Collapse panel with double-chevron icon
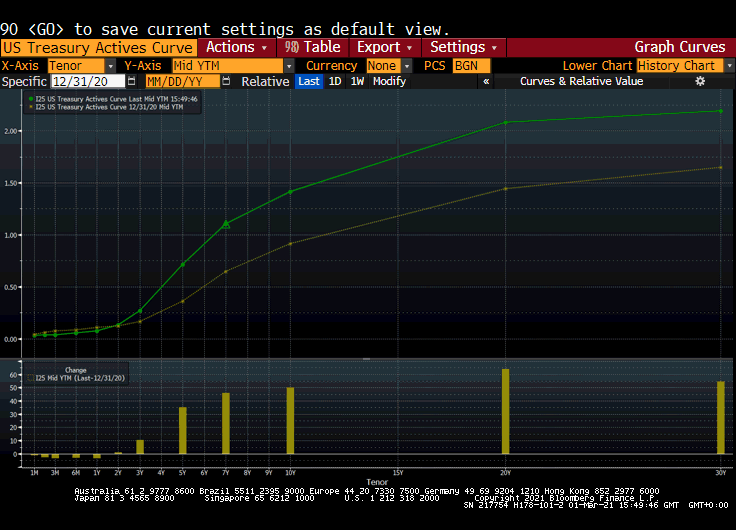 486,81
